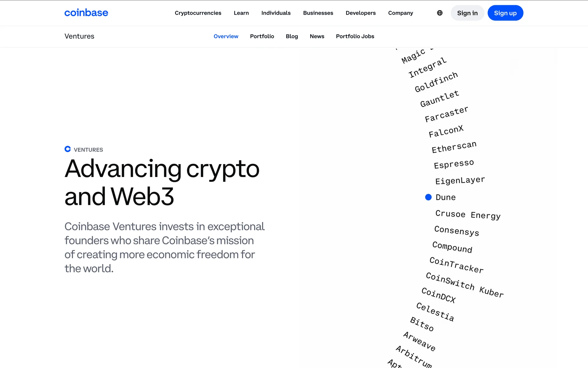
Task: Open the Blog link
Action: tap(292, 36)
